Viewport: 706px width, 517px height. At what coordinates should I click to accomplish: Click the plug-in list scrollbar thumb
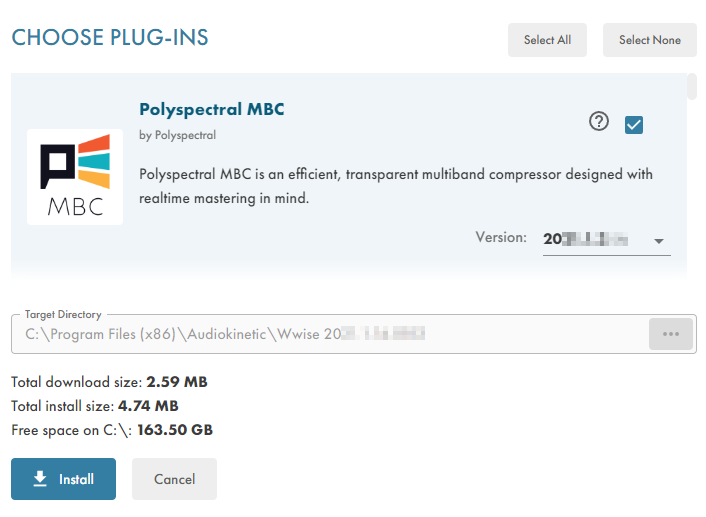[692, 87]
